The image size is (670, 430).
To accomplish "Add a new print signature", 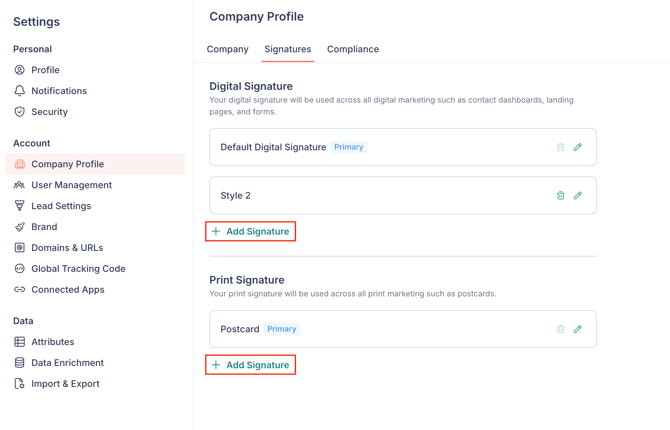I will click(x=250, y=365).
